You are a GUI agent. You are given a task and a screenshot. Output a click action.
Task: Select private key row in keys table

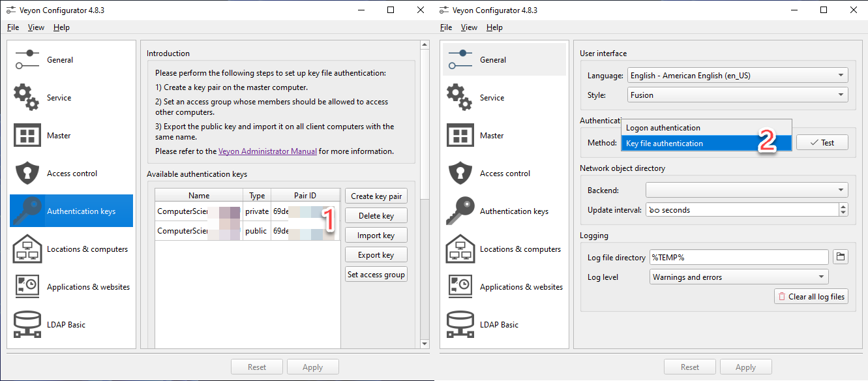(247, 211)
